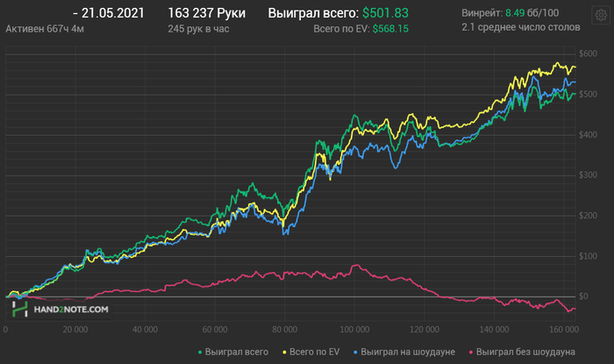Toggle the 'Выиграл без шоудауна' legend series
The image size is (614, 364).
[522, 352]
